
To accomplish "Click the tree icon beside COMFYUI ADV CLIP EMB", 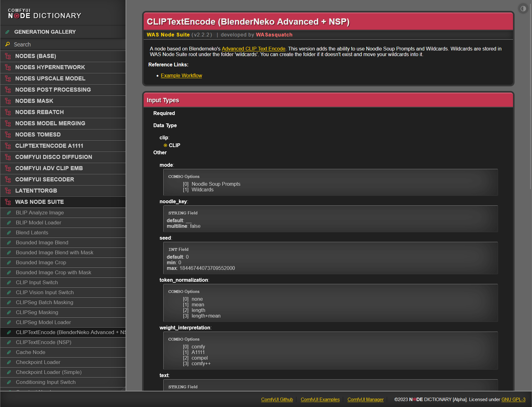I will pos(8,168).
